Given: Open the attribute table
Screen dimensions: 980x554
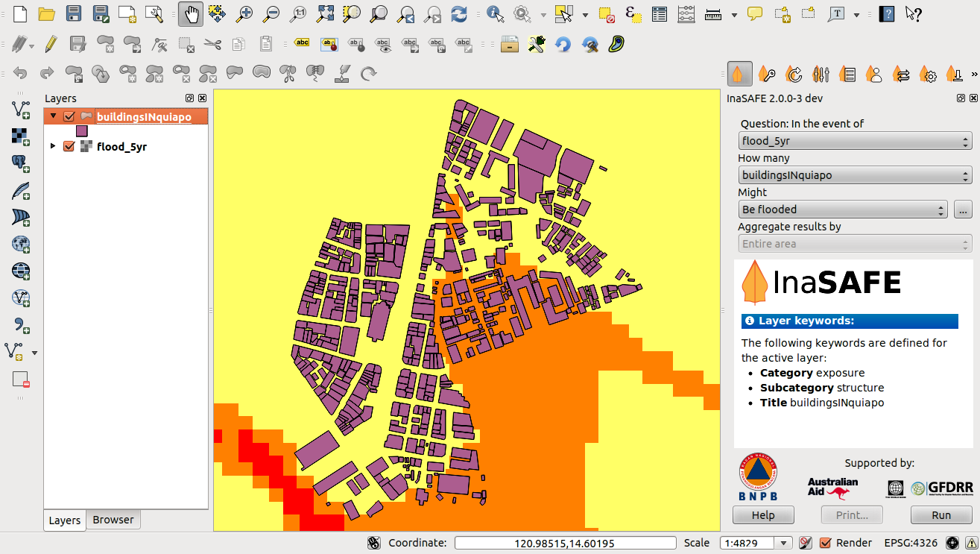Looking at the screenshot, I should (x=659, y=13).
